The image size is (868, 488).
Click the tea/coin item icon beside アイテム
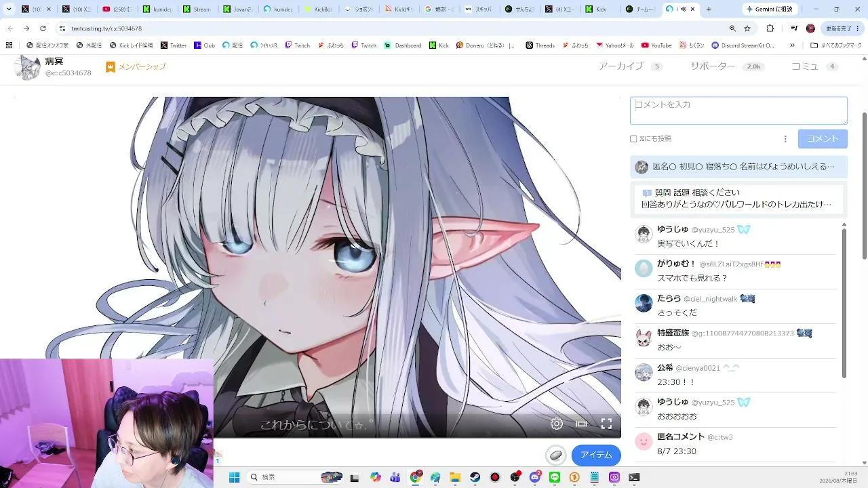tap(556, 455)
